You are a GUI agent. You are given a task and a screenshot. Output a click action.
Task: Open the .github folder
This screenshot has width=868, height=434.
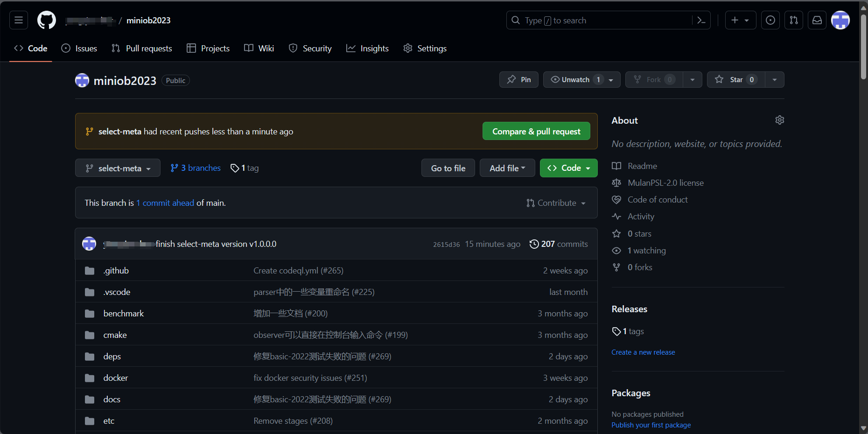click(116, 271)
